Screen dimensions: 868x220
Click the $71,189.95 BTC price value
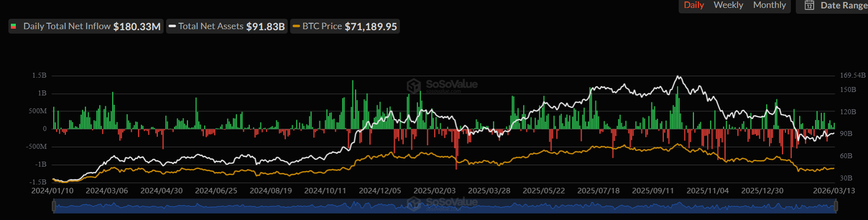371,27
